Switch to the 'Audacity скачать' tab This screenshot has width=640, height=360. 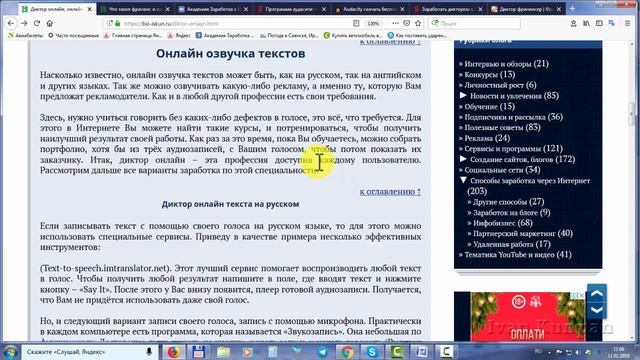(x=370, y=9)
